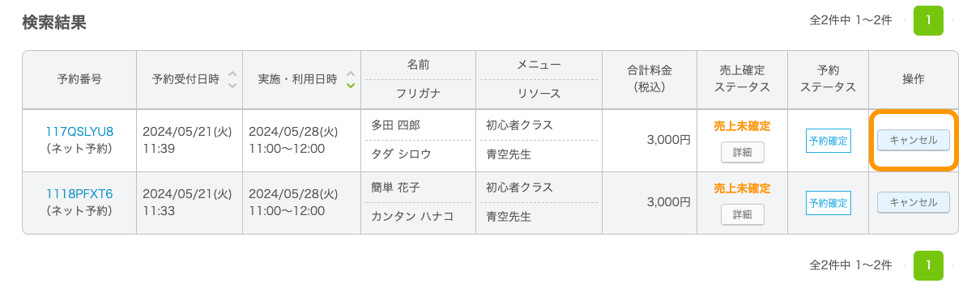
Task: Click 詳細 button for 多田 四郎 reservation
Action: [x=743, y=152]
